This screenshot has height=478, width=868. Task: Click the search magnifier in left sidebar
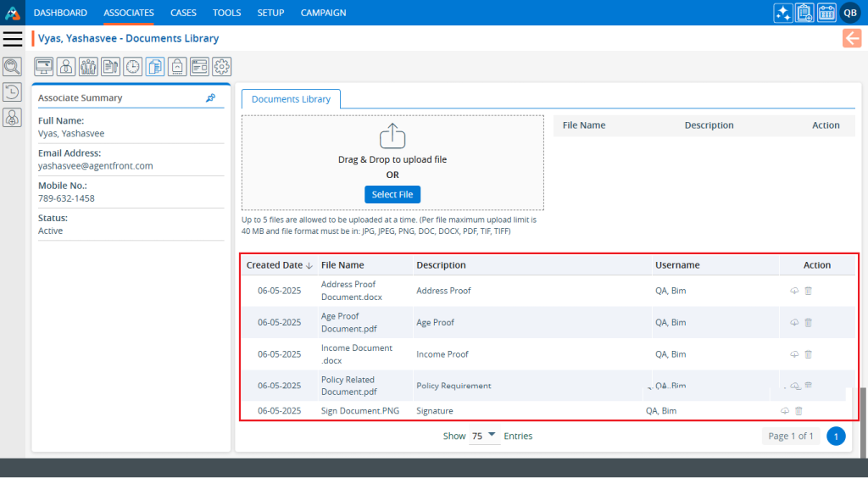coord(13,67)
